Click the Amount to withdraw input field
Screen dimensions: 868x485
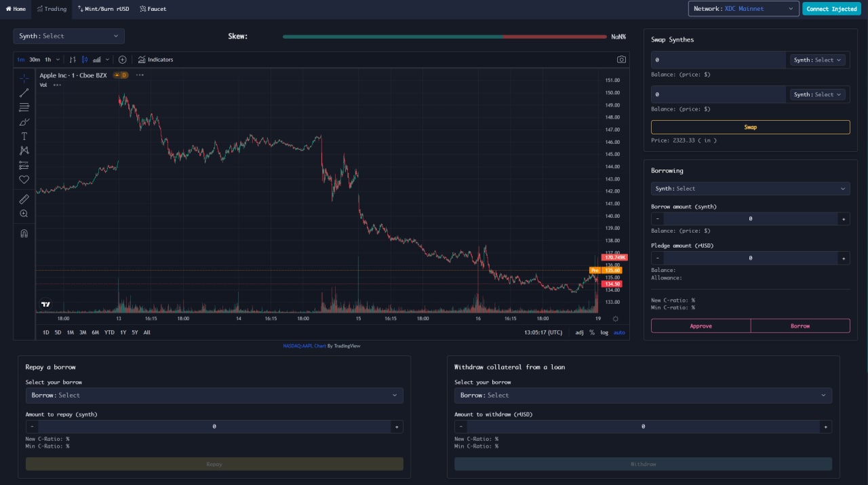pos(643,427)
